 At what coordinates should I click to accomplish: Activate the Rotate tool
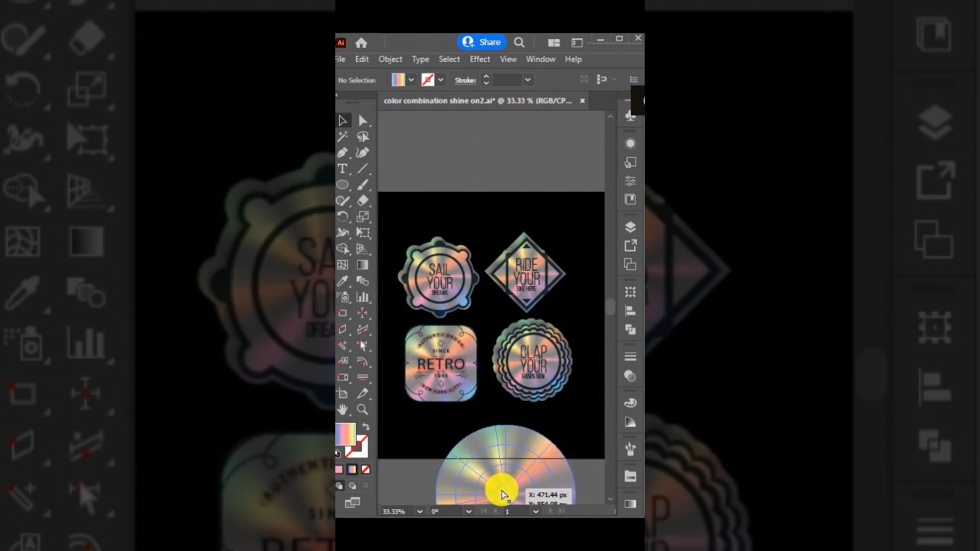click(x=343, y=217)
